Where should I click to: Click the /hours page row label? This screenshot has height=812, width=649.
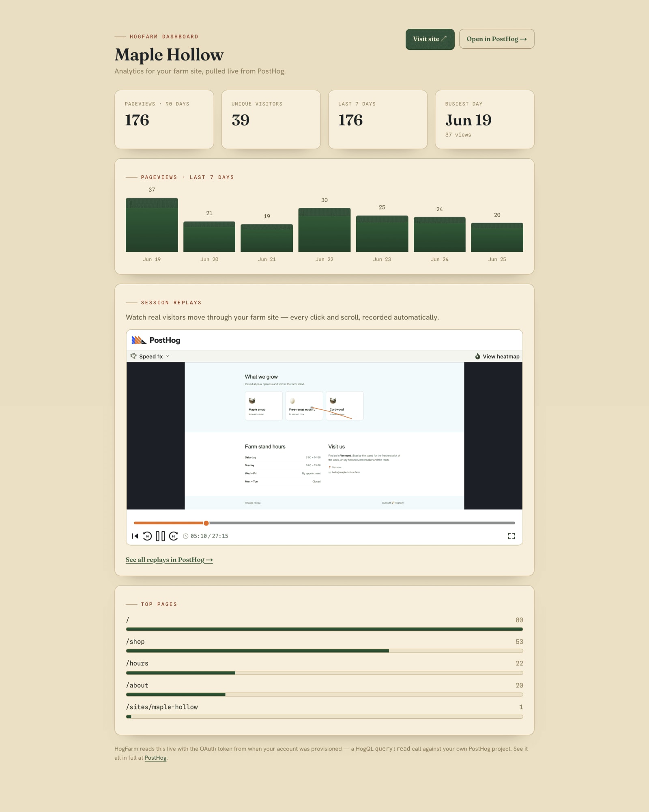coord(137,663)
